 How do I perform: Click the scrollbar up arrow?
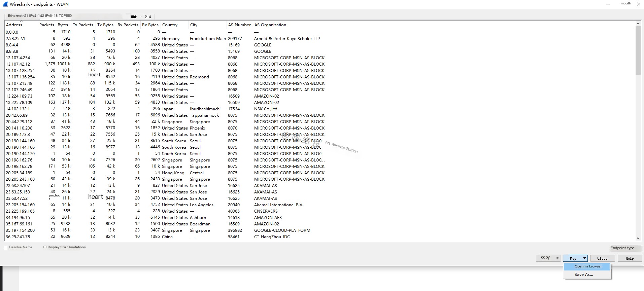[638, 24]
